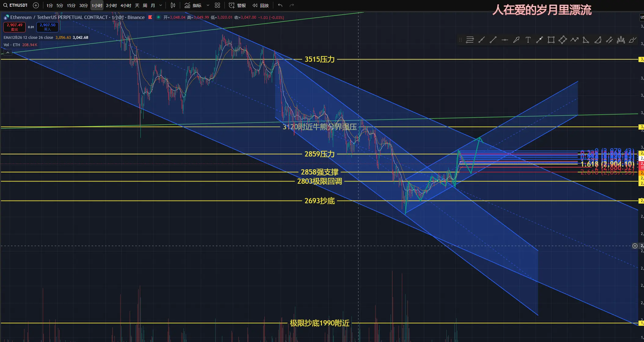
Task: Open the 警报 alert creator
Action: pos(237,5)
